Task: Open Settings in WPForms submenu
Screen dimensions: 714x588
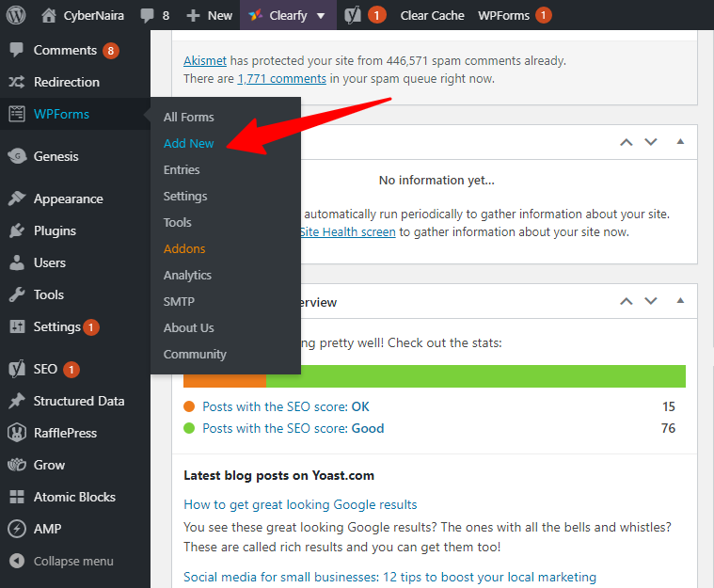Action: pos(185,197)
